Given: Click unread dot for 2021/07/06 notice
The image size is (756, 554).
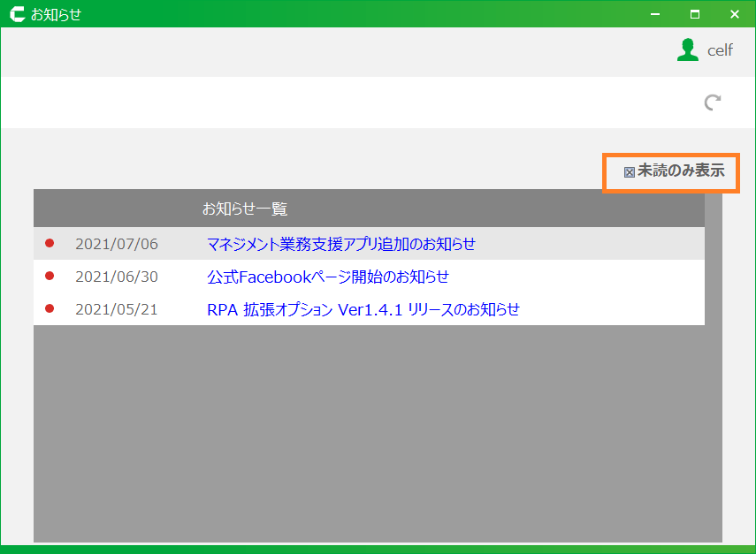Looking at the screenshot, I should coord(50,243).
